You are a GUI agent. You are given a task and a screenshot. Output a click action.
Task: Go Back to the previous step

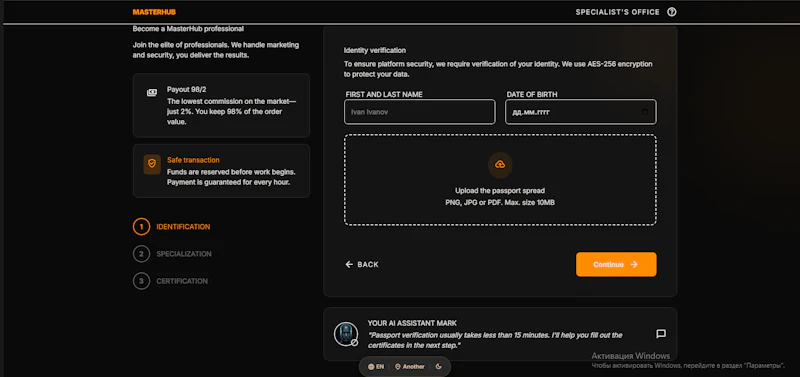coord(362,264)
